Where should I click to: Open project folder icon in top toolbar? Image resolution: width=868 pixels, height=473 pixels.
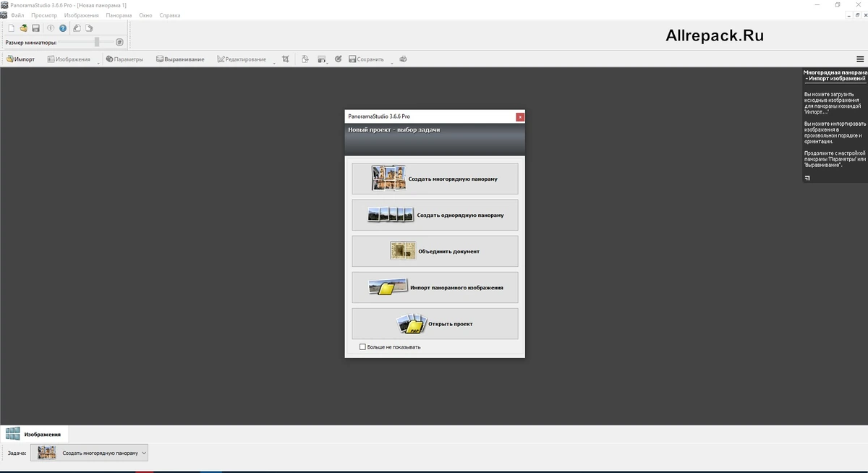23,28
